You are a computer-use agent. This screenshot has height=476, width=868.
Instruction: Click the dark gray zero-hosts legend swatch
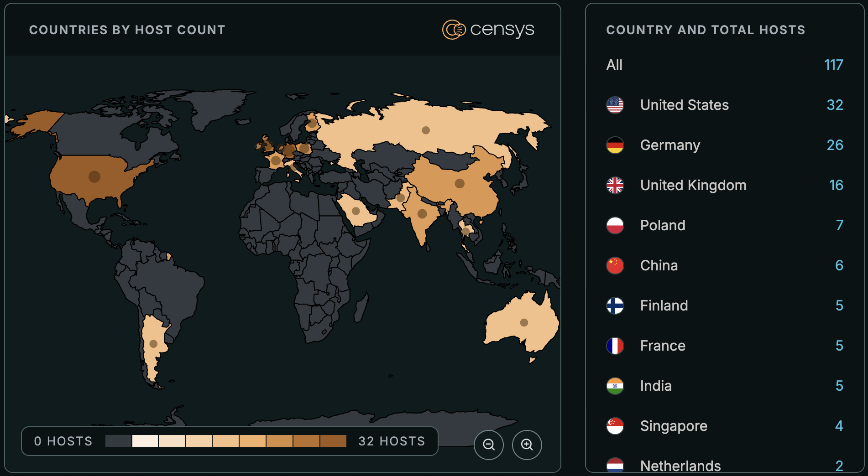click(x=118, y=441)
